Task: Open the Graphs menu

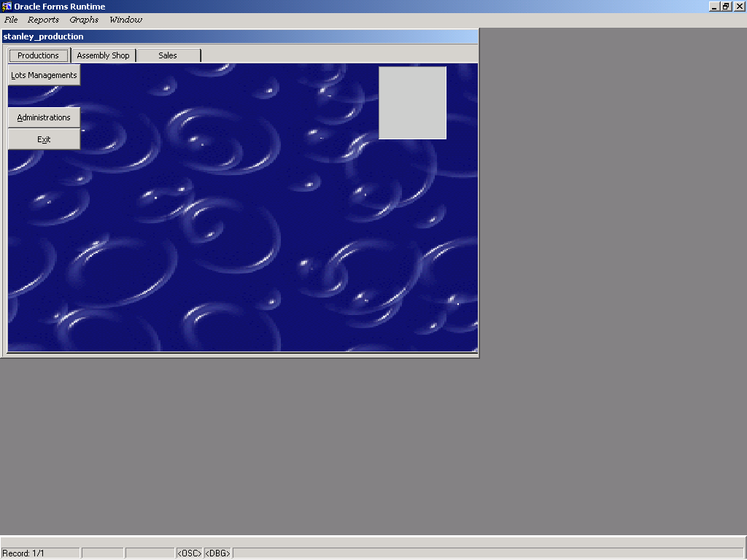Action: tap(84, 20)
